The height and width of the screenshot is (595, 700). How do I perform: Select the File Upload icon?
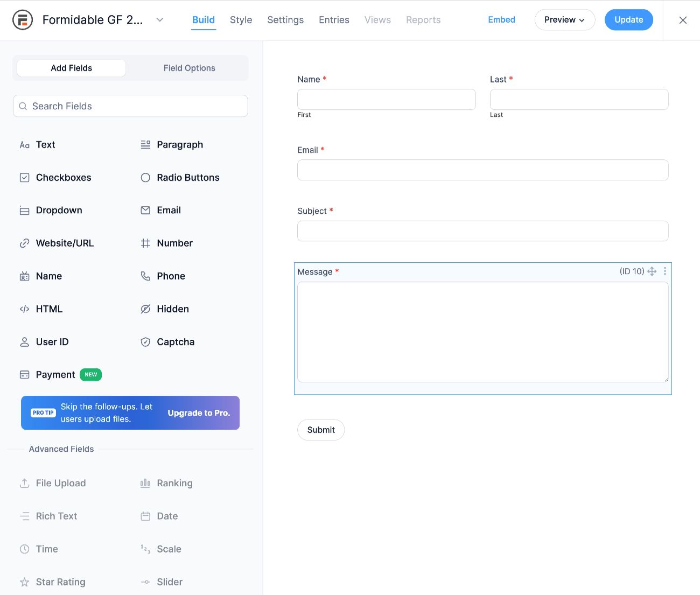coord(25,483)
